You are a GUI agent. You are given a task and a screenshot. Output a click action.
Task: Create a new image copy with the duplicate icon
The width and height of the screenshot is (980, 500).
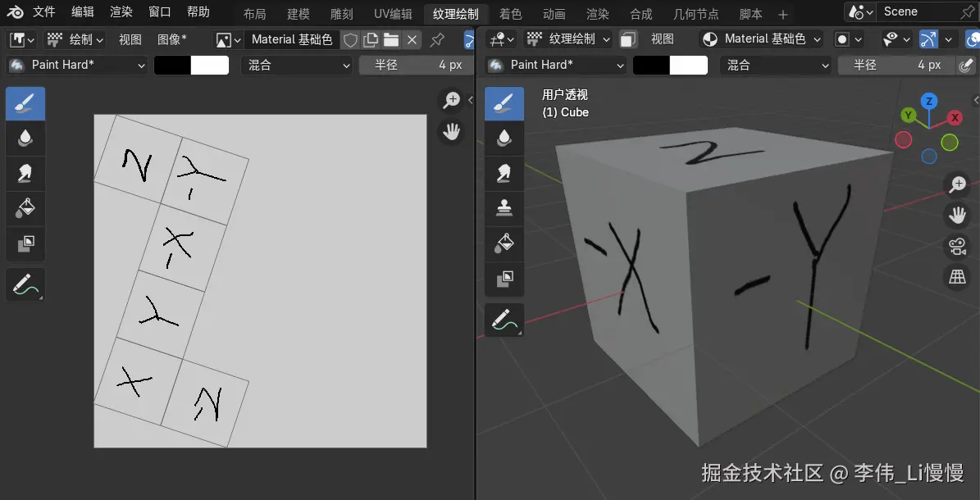click(x=371, y=40)
